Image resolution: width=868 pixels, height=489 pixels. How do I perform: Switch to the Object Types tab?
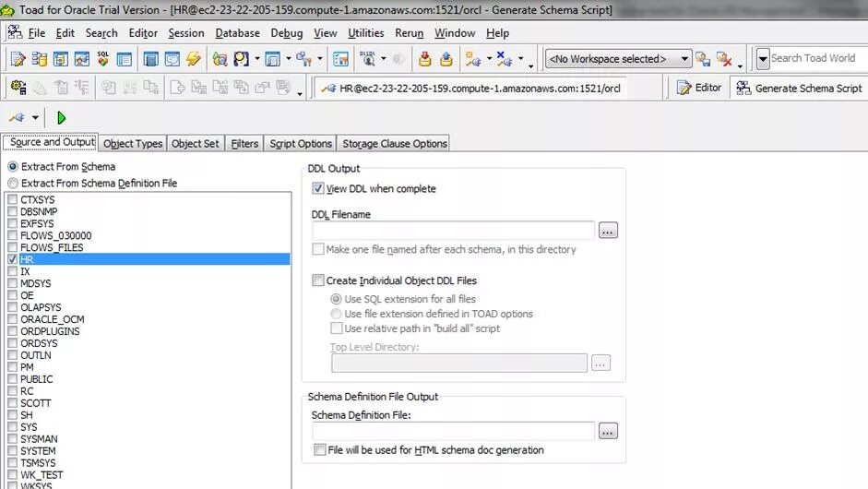[x=133, y=143]
